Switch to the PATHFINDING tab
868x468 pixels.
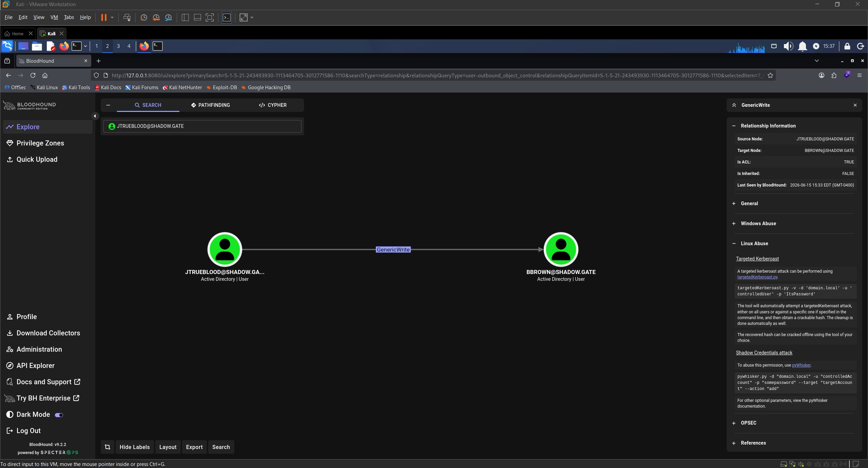(x=210, y=105)
